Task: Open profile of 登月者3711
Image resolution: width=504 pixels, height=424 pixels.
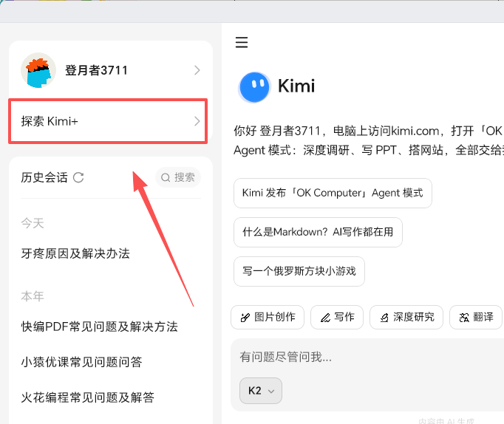Action: pos(111,70)
